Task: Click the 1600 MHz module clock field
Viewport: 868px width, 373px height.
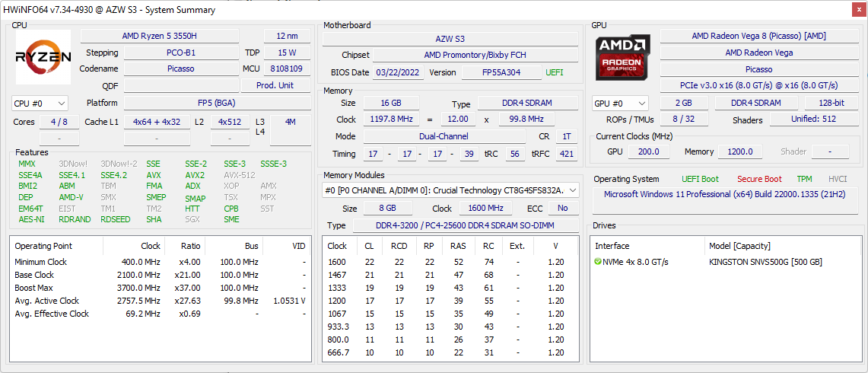Action: click(487, 208)
